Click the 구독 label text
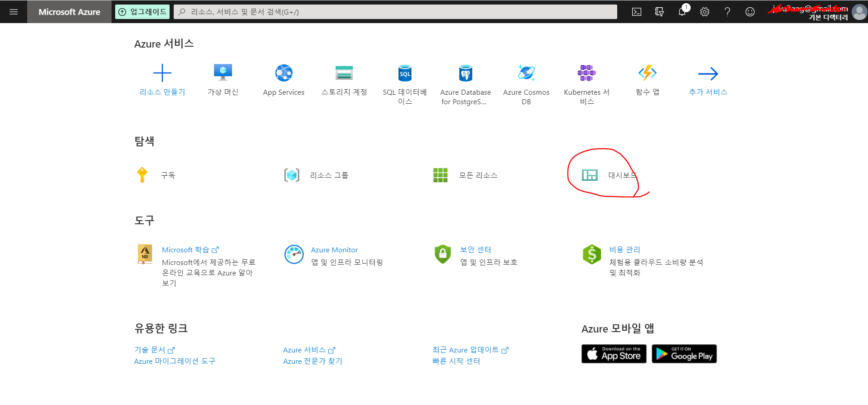 (168, 175)
